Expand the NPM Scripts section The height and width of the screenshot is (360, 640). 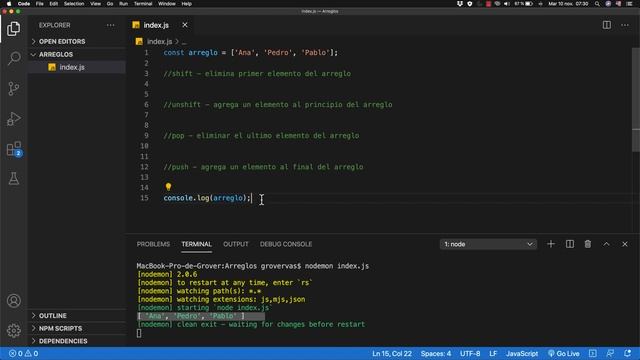tap(77, 328)
